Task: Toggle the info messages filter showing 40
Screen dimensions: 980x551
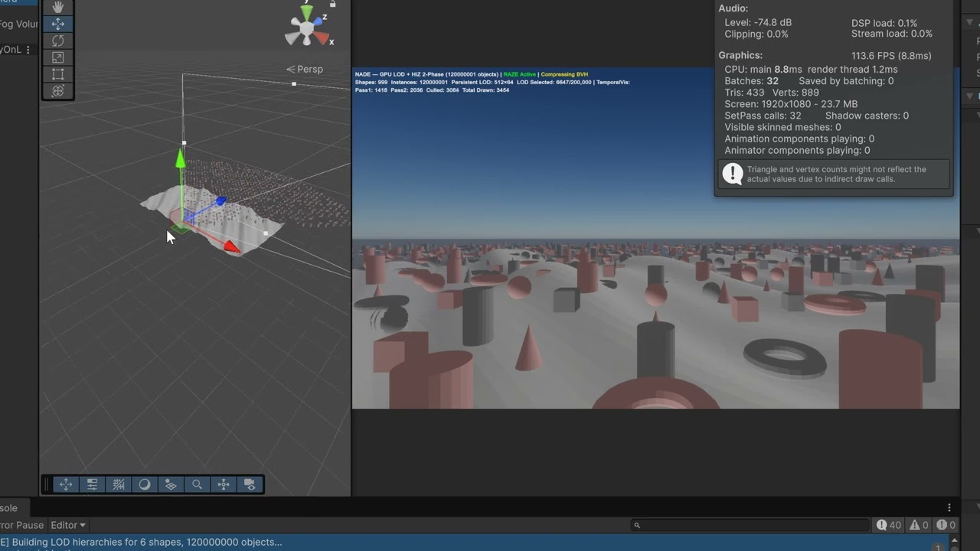Action: point(889,525)
